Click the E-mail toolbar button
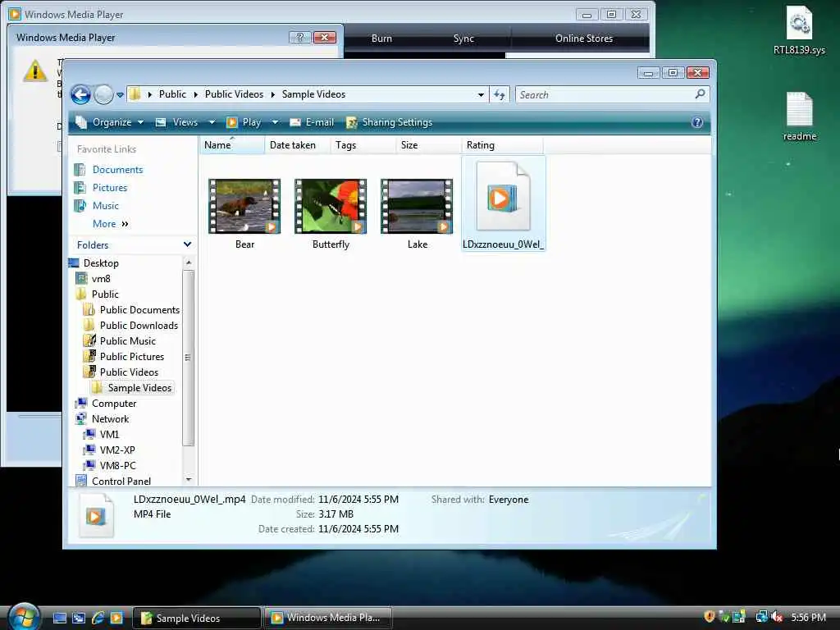840x630 pixels. point(312,122)
